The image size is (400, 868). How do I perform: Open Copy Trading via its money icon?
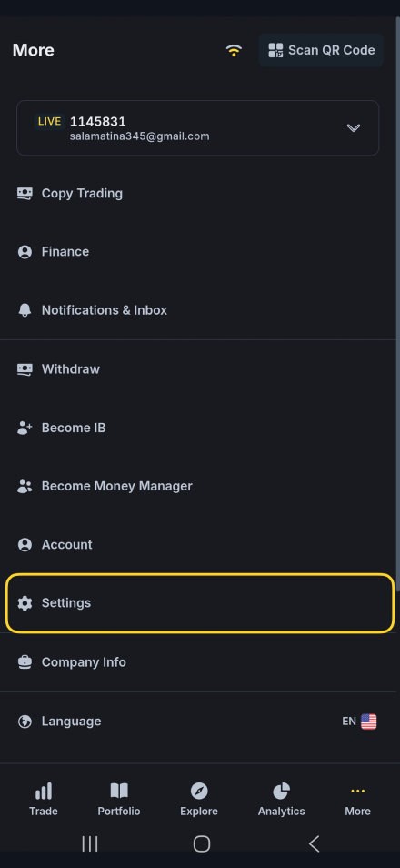click(25, 193)
